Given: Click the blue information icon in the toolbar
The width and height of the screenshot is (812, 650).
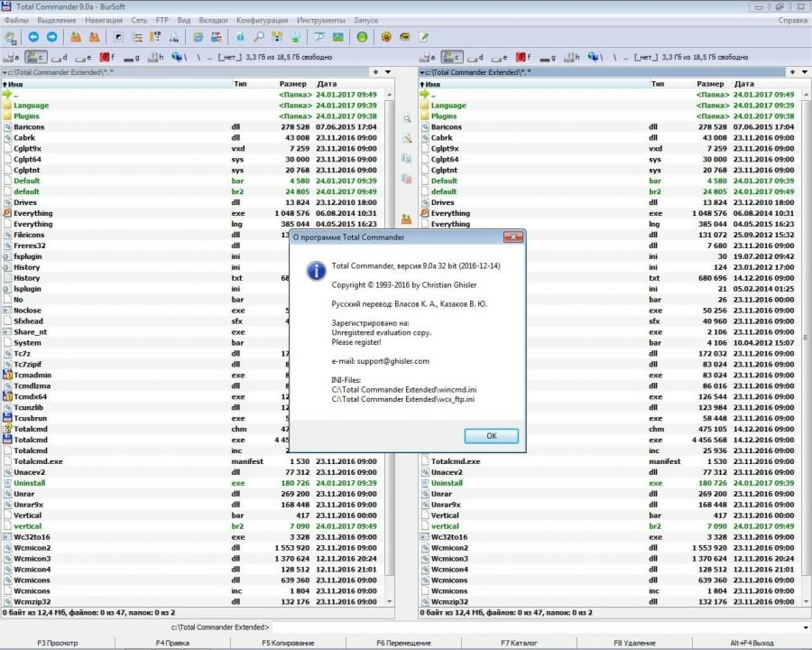Looking at the screenshot, I should [240, 37].
